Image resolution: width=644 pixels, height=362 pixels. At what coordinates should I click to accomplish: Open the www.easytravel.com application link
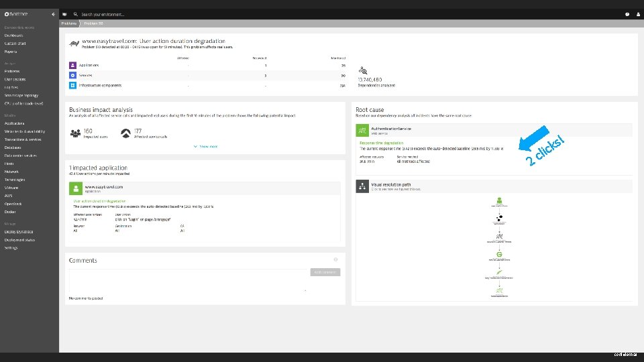coord(103,187)
